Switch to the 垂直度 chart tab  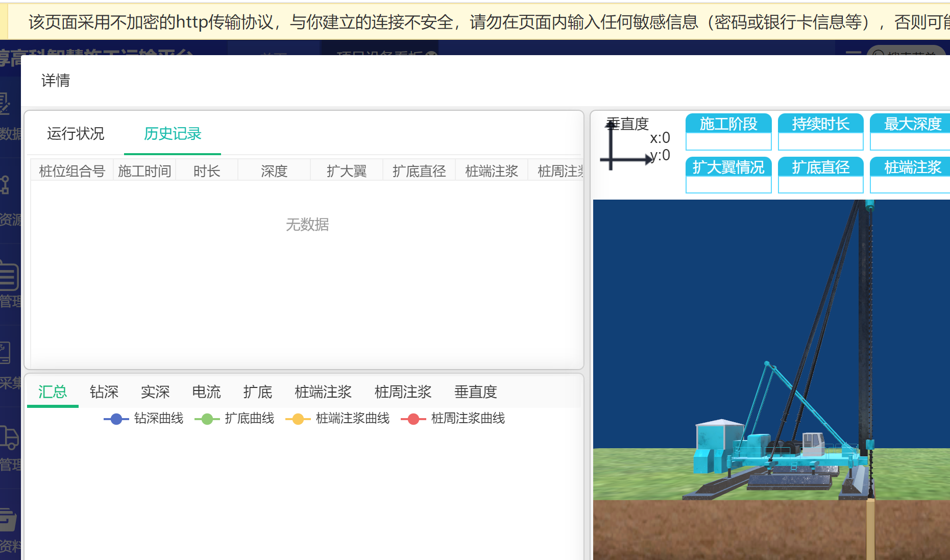(475, 392)
